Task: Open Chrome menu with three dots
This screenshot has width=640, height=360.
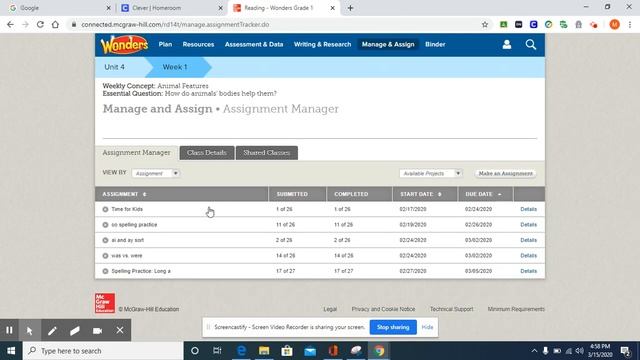Action: pos(630,24)
